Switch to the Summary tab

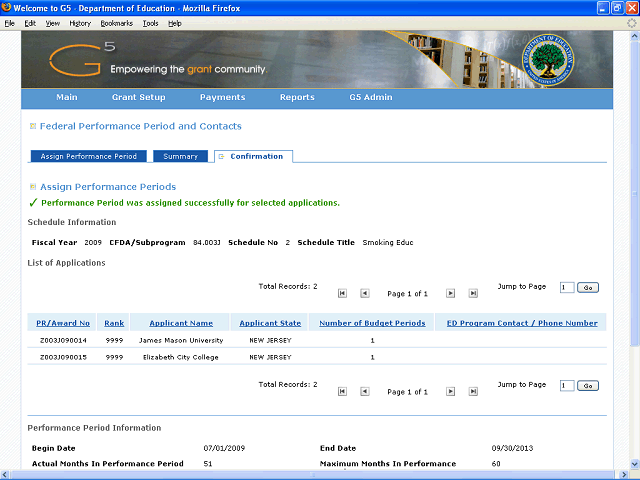(x=180, y=156)
